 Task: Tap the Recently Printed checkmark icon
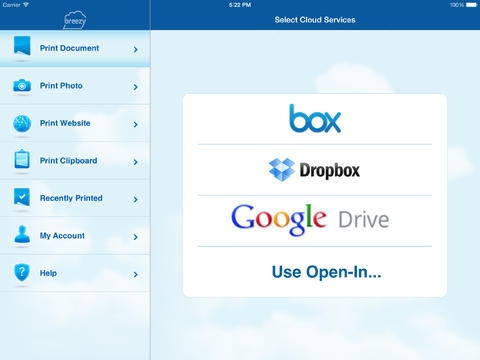click(x=22, y=197)
